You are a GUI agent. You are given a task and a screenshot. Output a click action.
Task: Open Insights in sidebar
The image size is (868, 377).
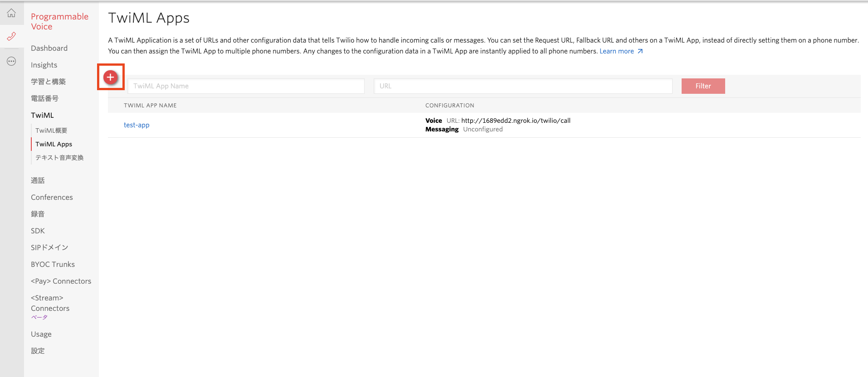(x=44, y=65)
